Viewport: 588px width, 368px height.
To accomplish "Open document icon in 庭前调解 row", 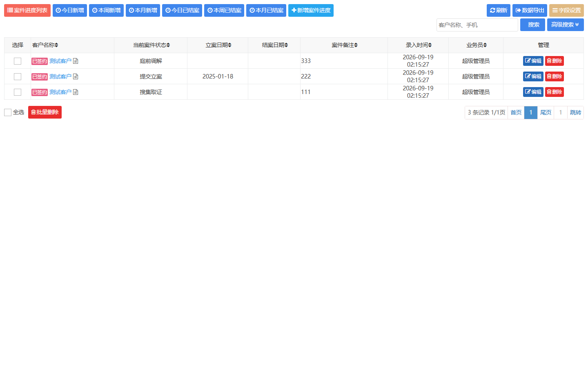I will [x=76, y=61].
